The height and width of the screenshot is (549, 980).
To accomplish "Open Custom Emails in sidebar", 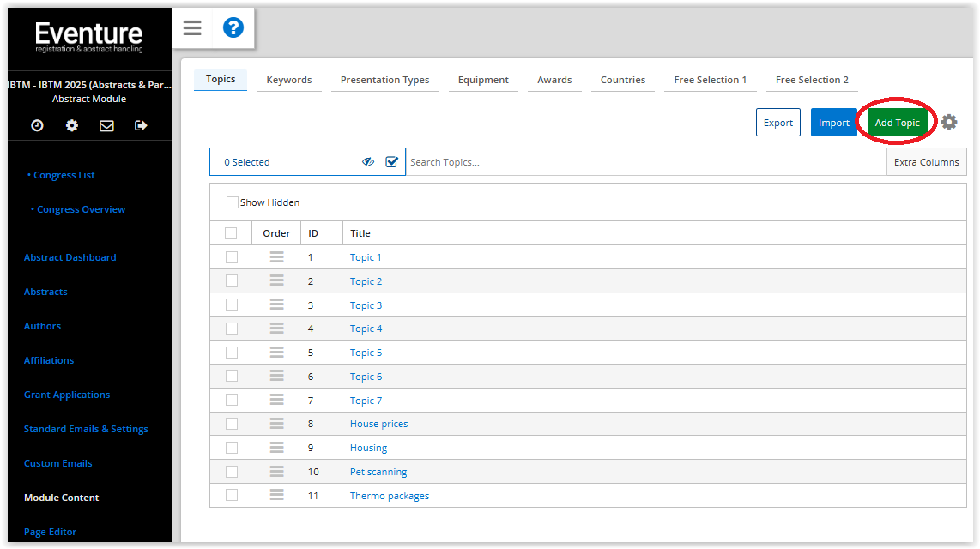I will 58,463.
